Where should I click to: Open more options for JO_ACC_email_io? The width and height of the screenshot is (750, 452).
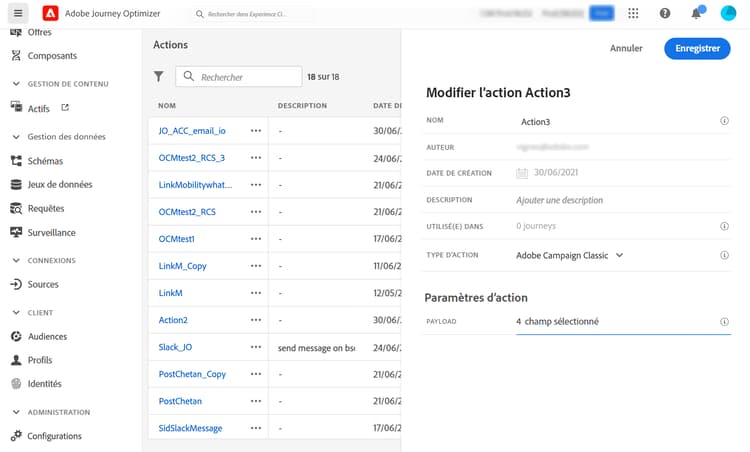[256, 131]
